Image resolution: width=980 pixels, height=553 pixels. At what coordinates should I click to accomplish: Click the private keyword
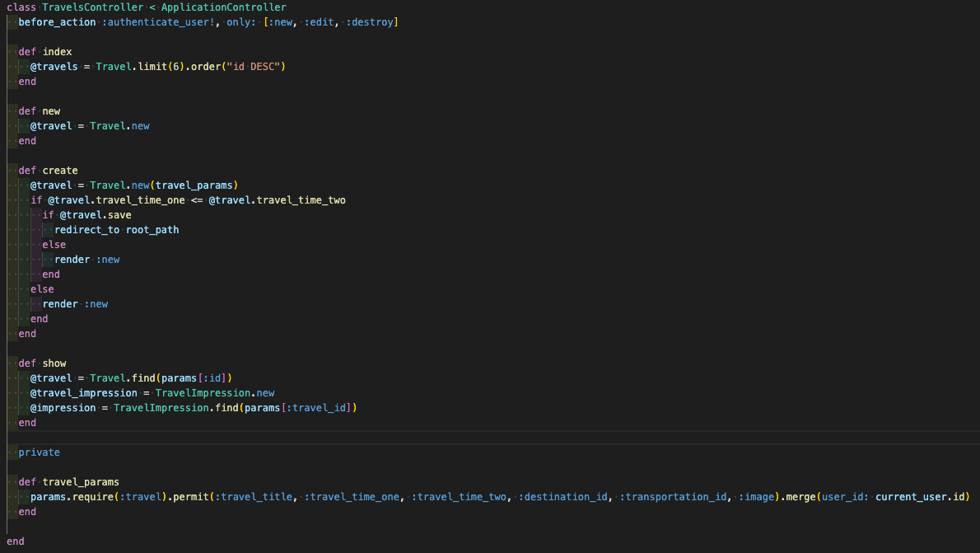tap(39, 452)
